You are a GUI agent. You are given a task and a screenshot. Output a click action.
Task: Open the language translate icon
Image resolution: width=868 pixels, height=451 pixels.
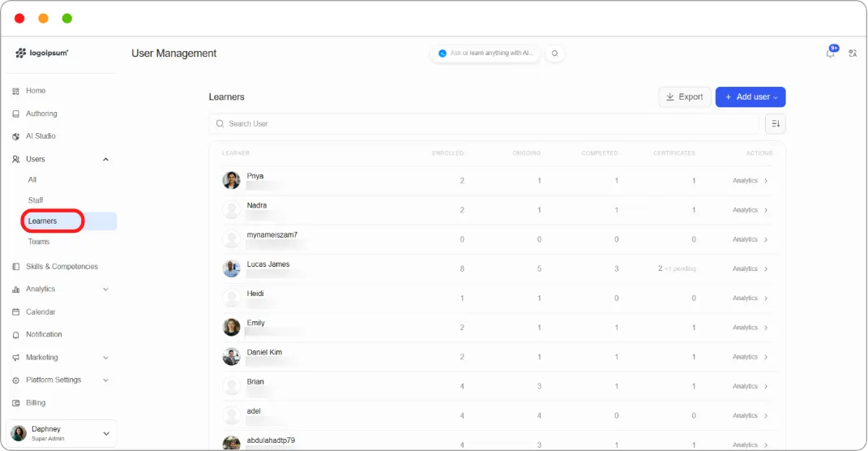[x=853, y=54]
